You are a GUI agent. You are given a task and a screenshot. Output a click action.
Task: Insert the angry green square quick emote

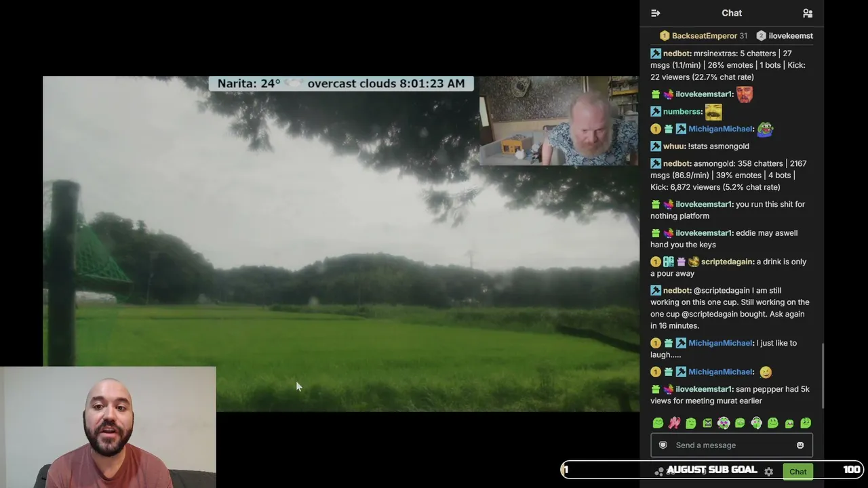coord(707,423)
